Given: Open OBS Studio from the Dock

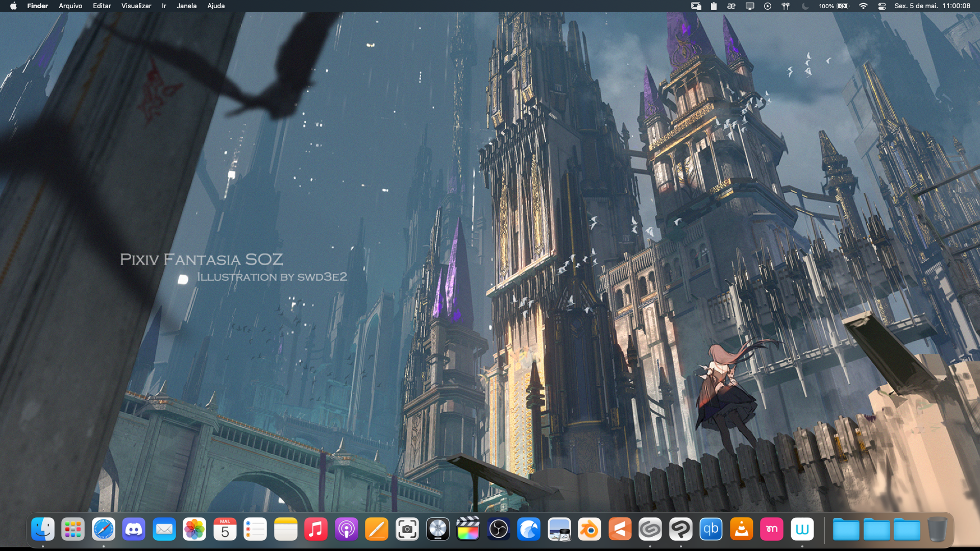Looking at the screenshot, I should tap(499, 530).
